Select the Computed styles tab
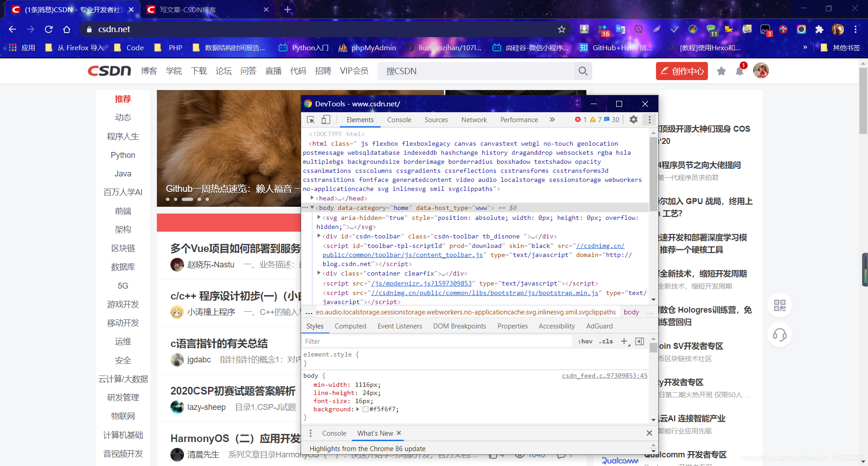This screenshot has height=466, width=868. (350, 326)
